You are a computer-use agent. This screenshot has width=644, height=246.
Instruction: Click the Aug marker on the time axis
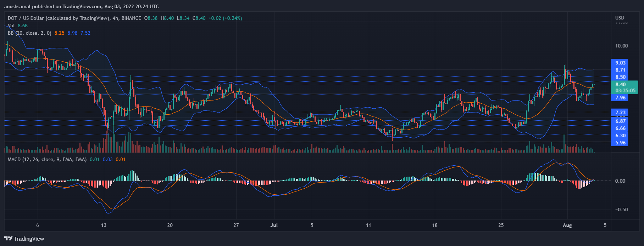567,225
